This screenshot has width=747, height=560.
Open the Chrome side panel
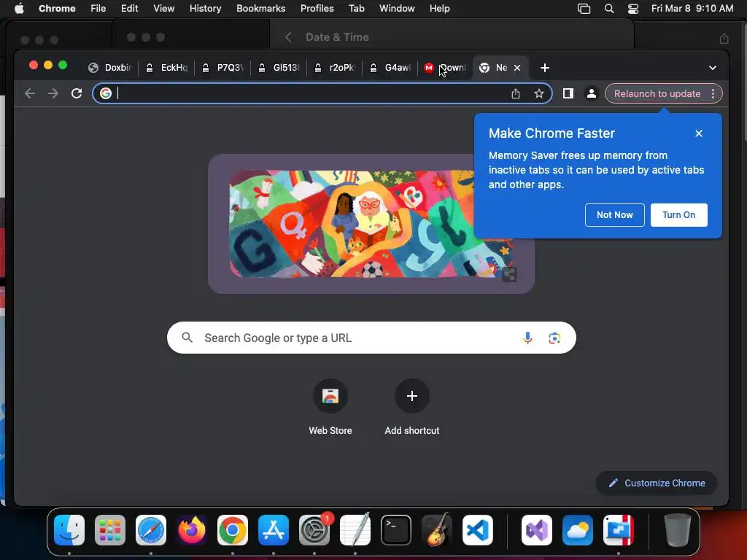click(x=568, y=93)
